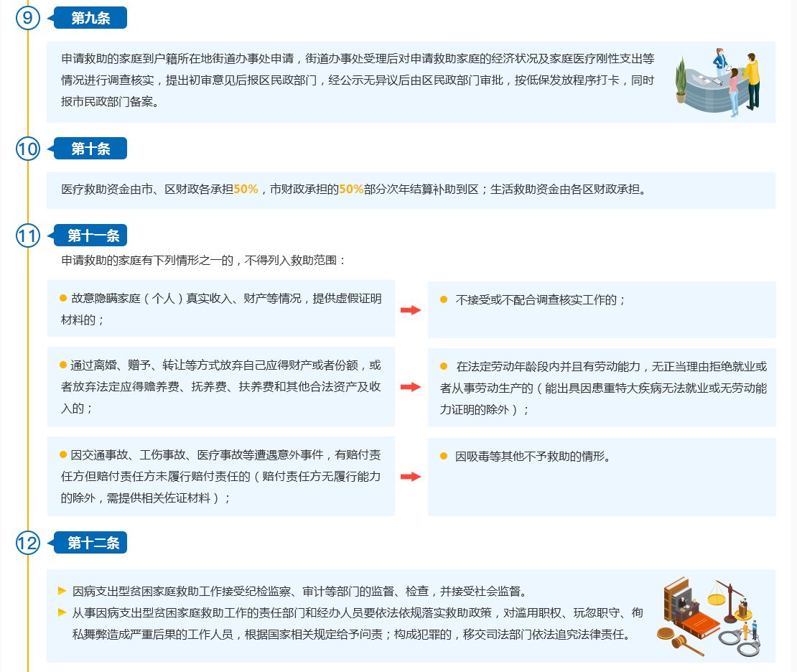Click the law books and scales illustration
Viewport: 797px width, 672px height.
709,616
